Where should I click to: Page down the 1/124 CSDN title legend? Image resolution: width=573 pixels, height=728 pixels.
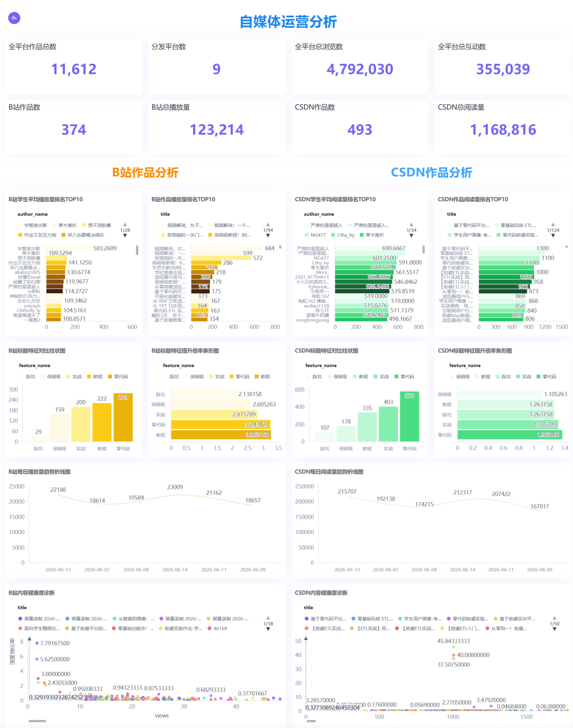553,236
